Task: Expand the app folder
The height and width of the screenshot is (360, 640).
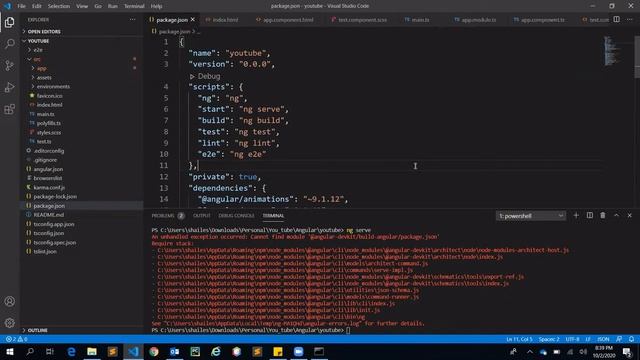Action: point(42,68)
